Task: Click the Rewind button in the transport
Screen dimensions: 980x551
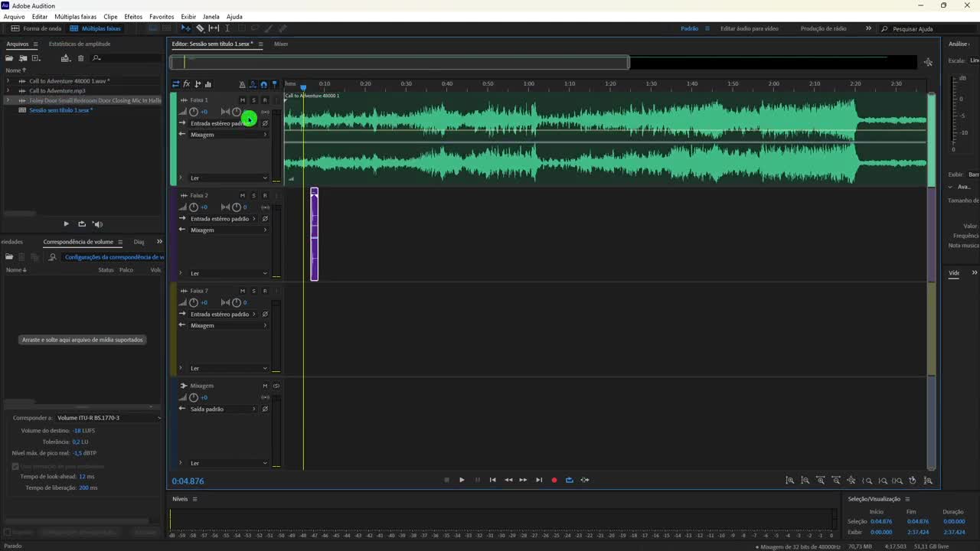Action: (508, 480)
